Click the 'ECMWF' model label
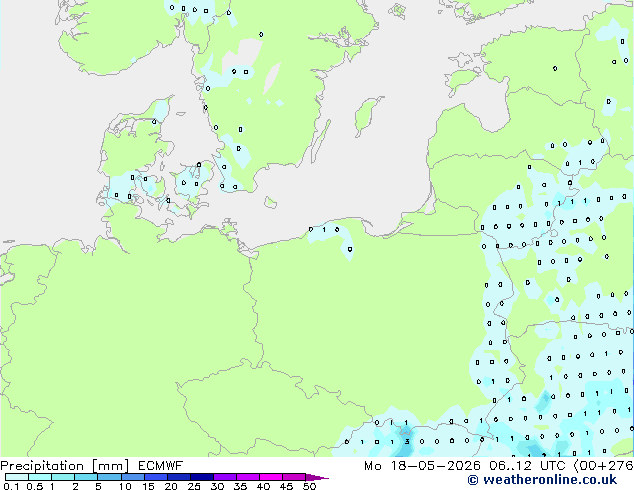This screenshot has width=634, height=490. [x=161, y=466]
